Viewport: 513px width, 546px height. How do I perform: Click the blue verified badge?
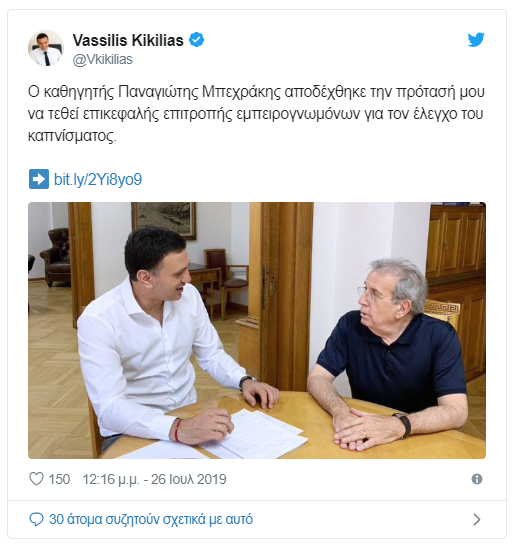(x=196, y=40)
